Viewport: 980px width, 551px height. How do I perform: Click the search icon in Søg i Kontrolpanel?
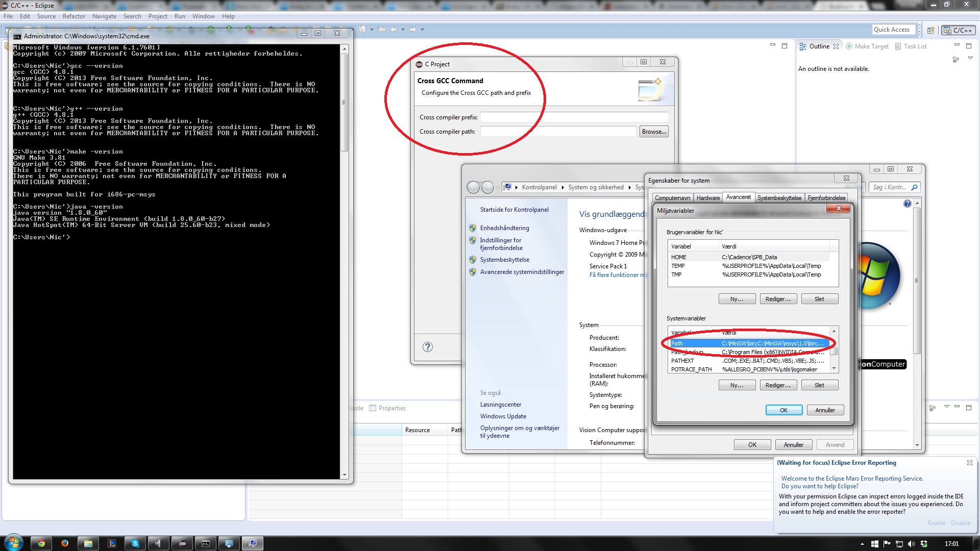pyautogui.click(x=914, y=187)
